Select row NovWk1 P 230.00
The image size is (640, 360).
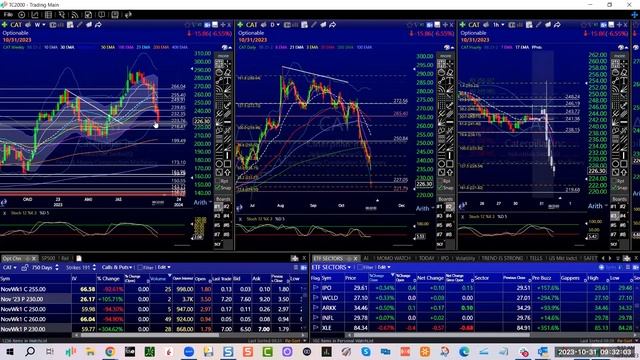pyautogui.click(x=153, y=329)
